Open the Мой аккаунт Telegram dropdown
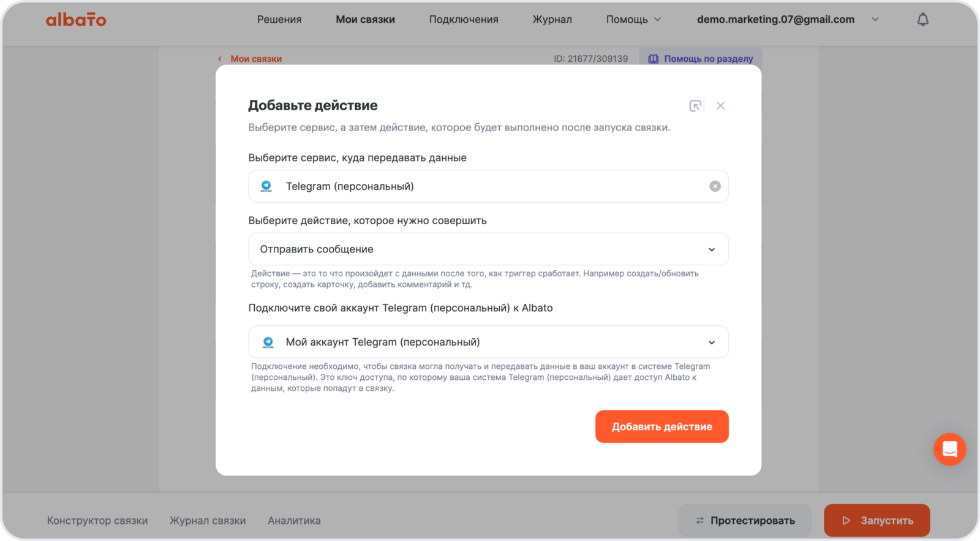Screen dimensions: 980x541 711,342
